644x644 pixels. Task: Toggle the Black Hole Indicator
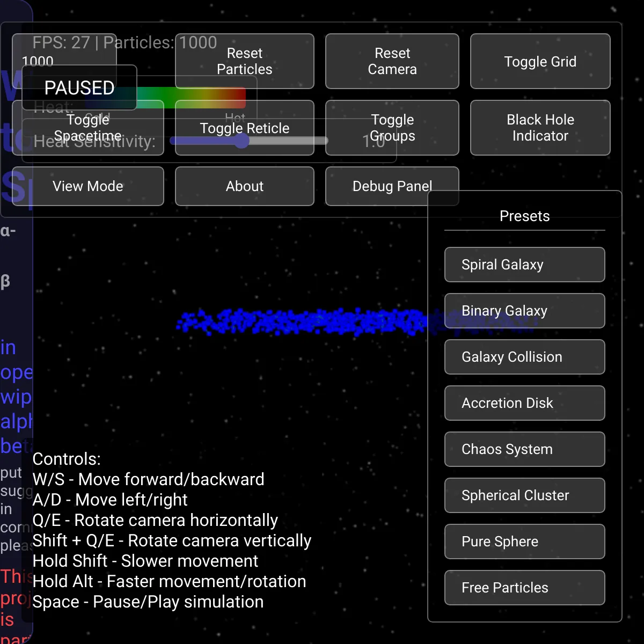540,128
